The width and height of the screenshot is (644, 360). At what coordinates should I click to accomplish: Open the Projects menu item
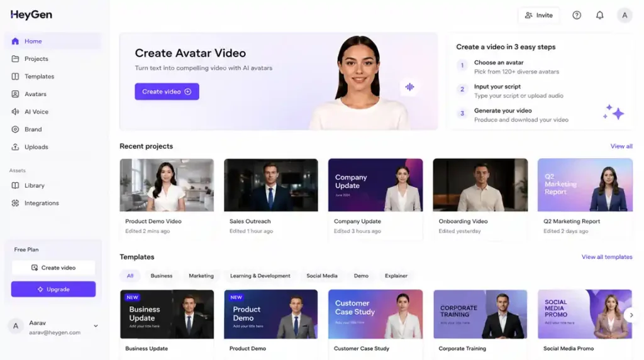click(36, 58)
